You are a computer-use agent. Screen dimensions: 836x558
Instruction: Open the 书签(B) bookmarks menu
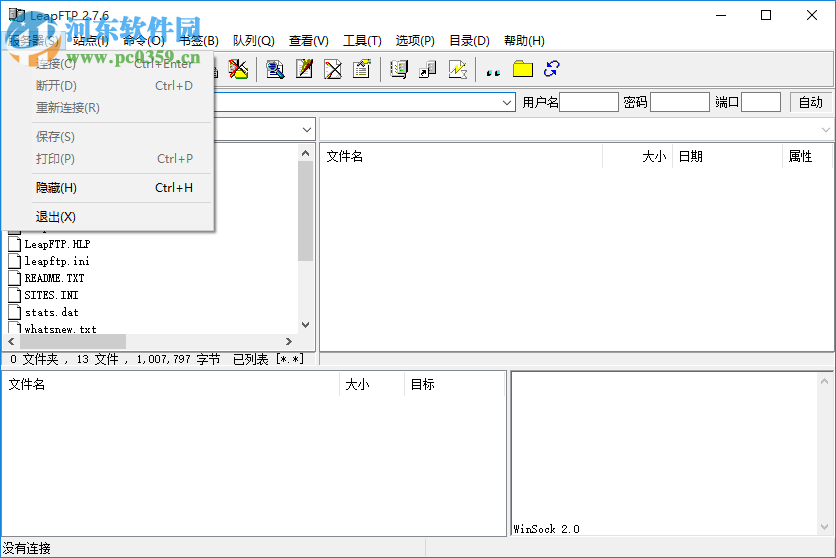coord(198,41)
